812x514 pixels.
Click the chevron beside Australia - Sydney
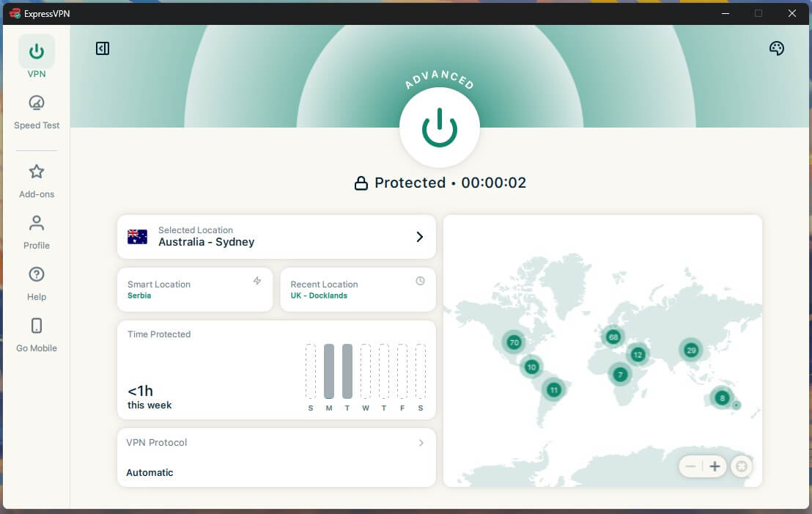[x=419, y=237]
